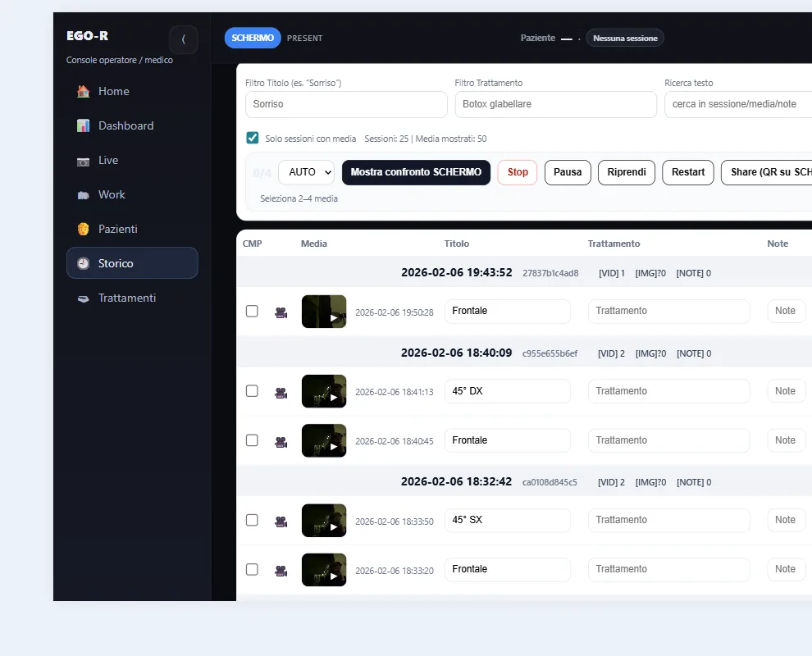Open Home page from sidebar
This screenshot has height=656, width=812.
[132, 92]
